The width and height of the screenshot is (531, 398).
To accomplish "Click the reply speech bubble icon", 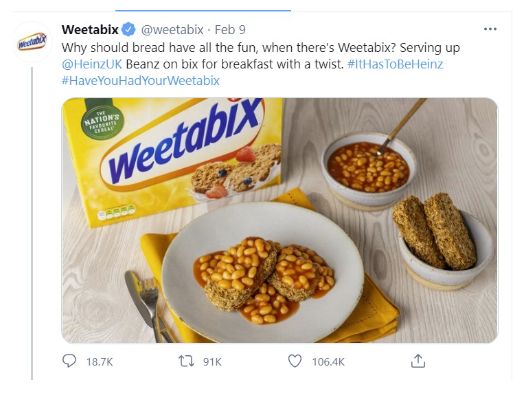I will pos(69,361).
